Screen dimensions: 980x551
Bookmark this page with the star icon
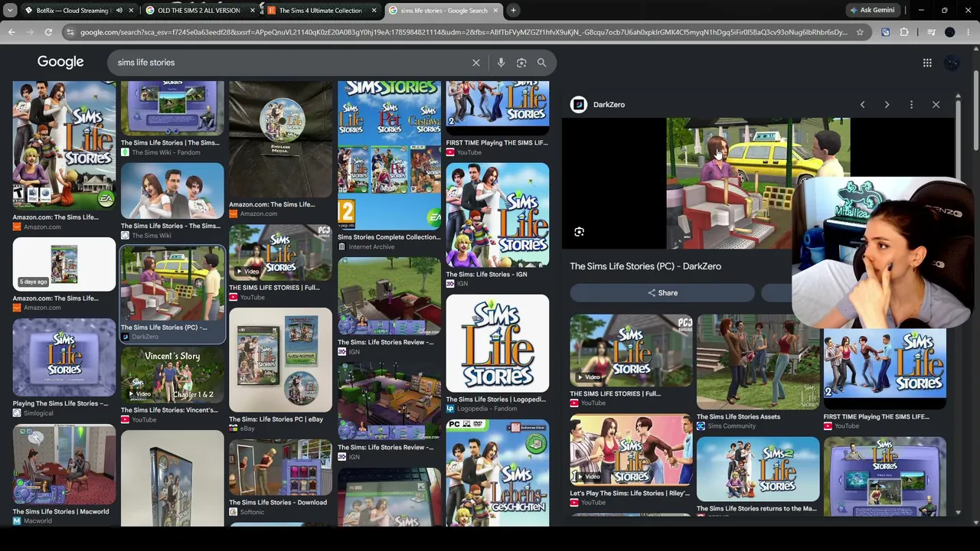[860, 32]
